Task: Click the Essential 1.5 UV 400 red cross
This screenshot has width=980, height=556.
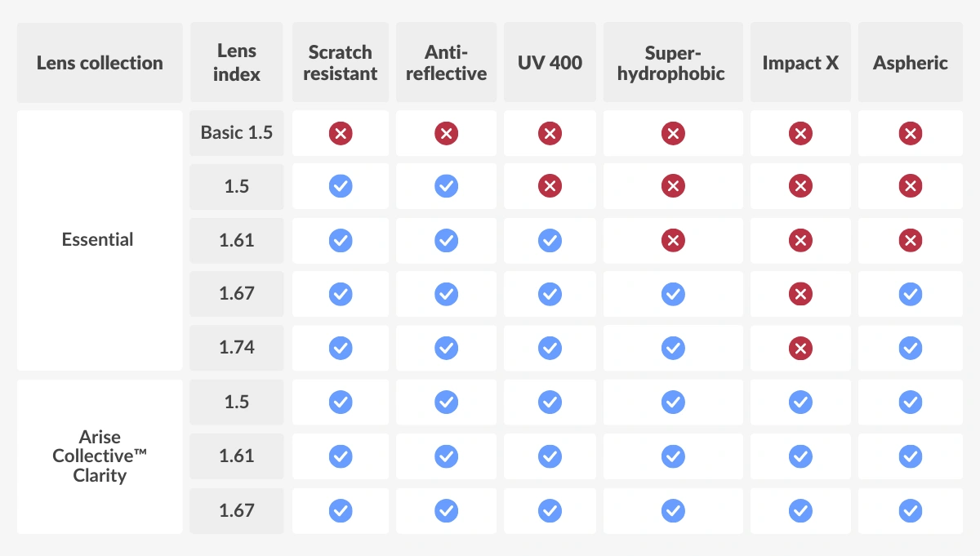Action: point(550,186)
